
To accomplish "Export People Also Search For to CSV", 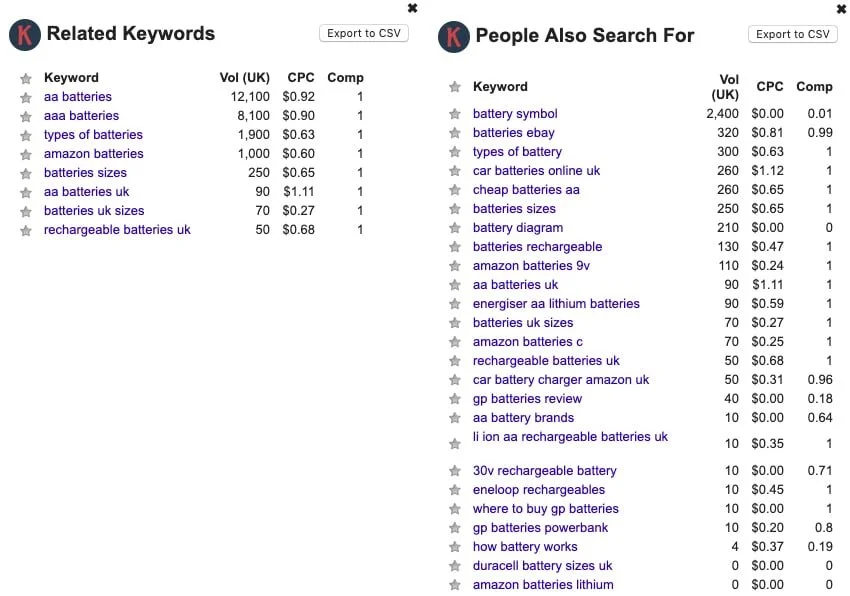I will tap(793, 34).
